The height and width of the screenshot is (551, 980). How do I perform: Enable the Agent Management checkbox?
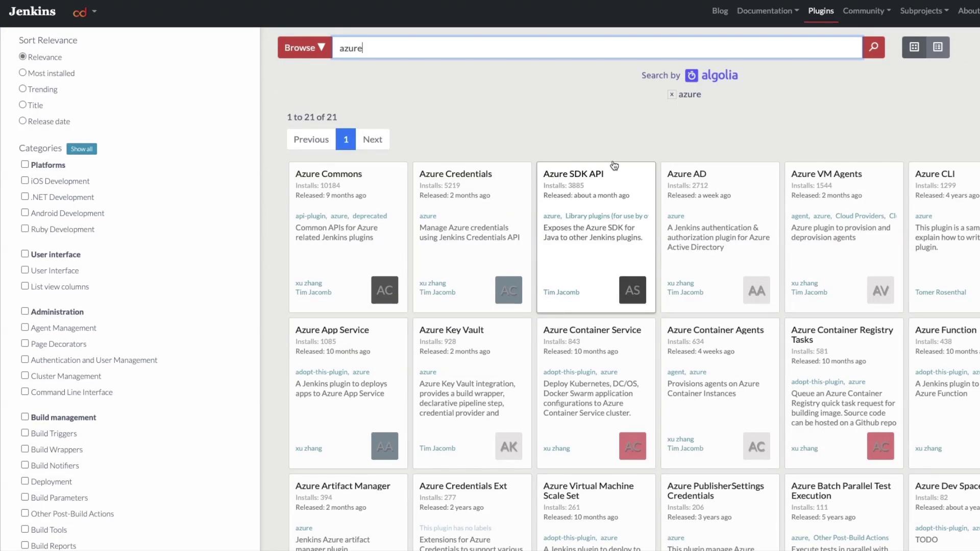24,327
